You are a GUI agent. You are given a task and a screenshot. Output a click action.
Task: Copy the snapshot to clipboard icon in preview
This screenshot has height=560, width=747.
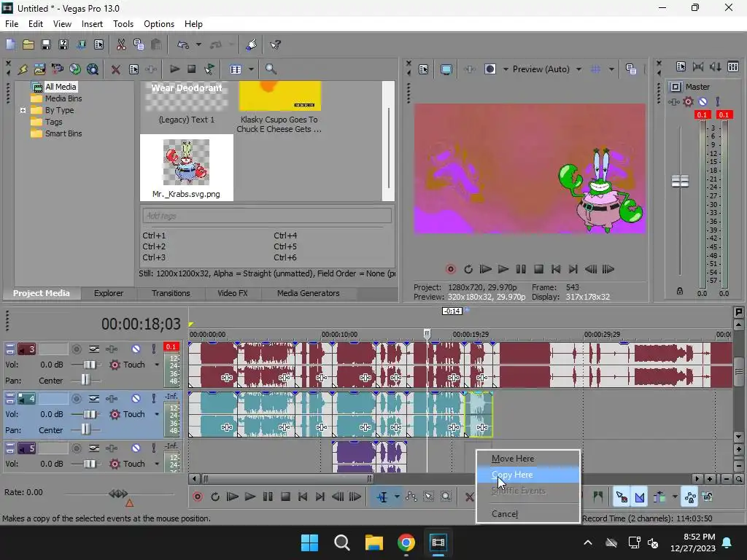tap(631, 69)
